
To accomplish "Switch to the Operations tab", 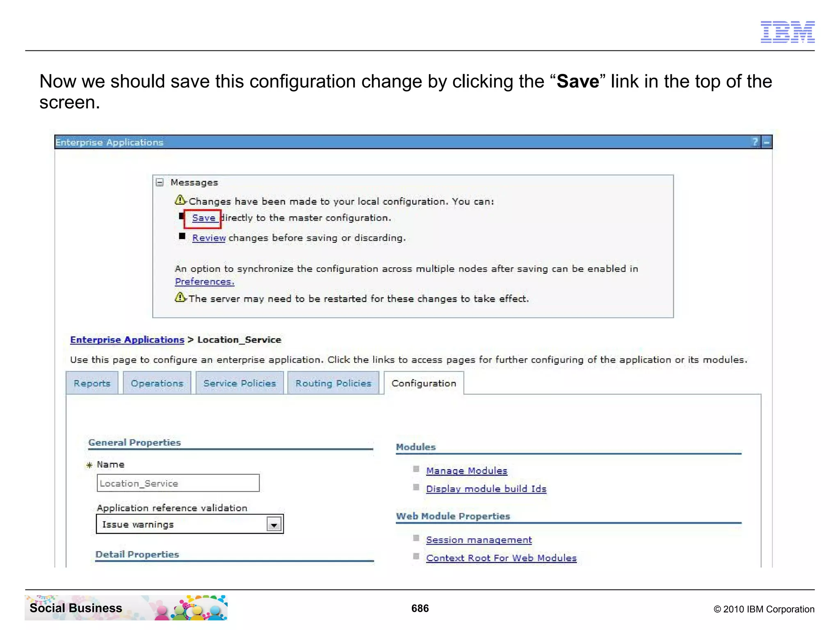I will click(x=157, y=383).
